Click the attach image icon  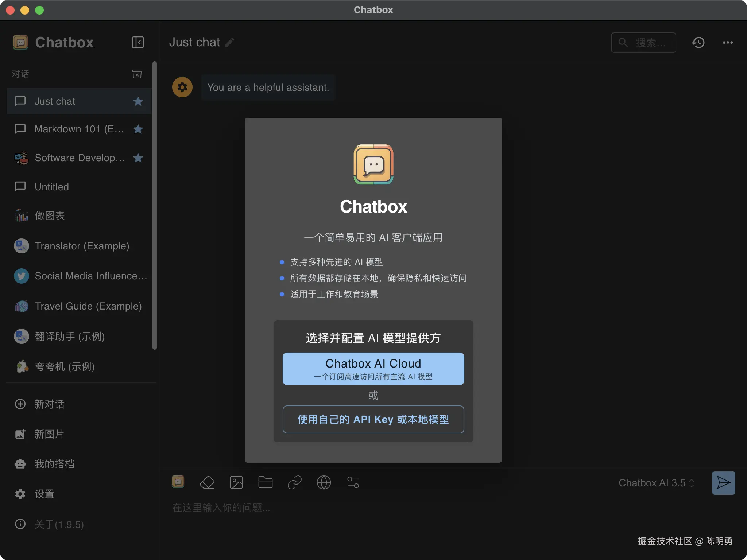point(236,482)
